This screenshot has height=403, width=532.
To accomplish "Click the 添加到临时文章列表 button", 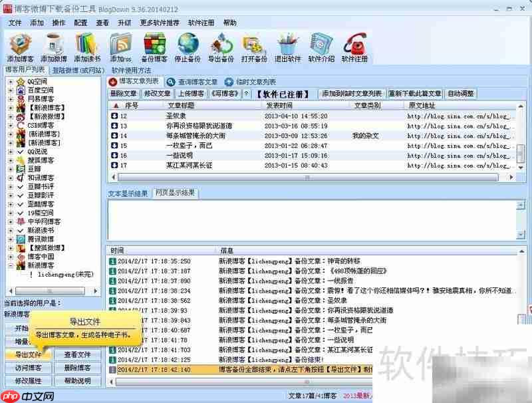I will click(x=352, y=94).
